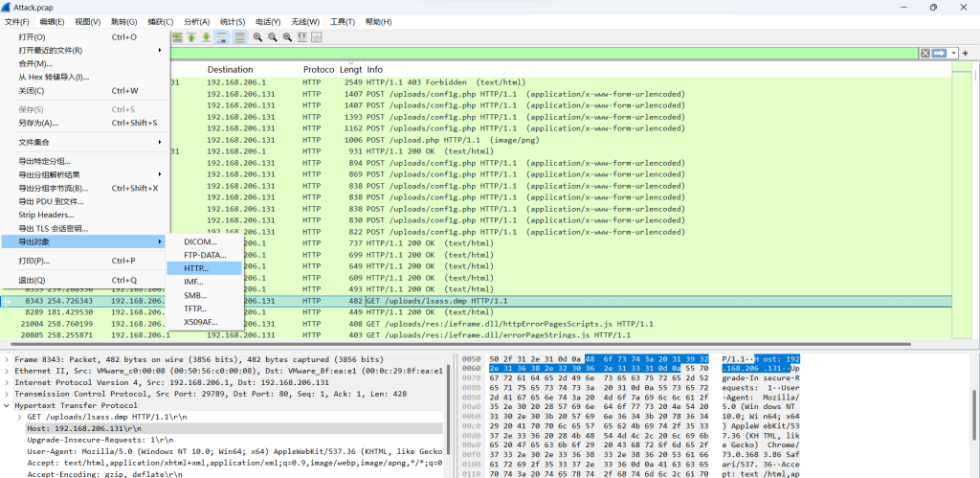
Task: Jump to the first packet toolbar icon
Action: pos(191,37)
